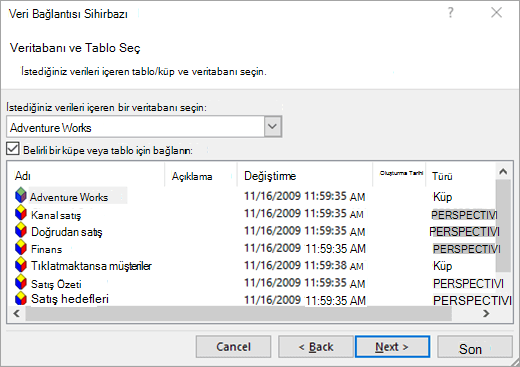520x367 pixels.
Task: Click the vertical scrollbar thumb in the table list
Action: (503, 226)
